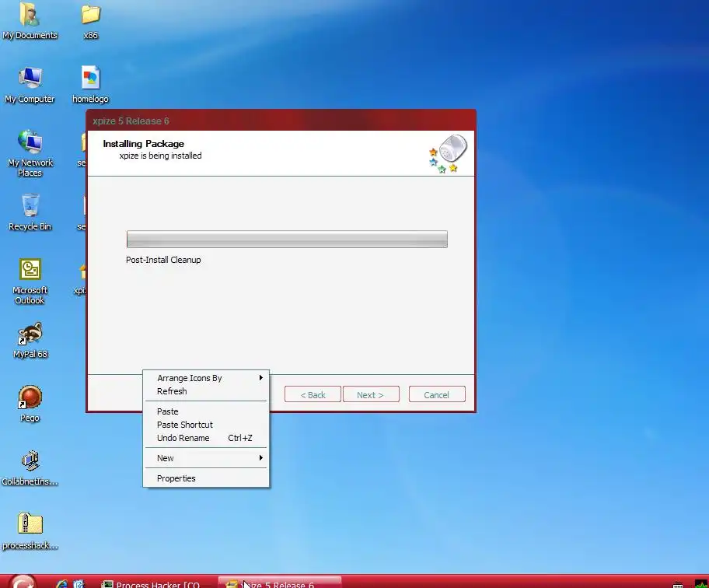This screenshot has width=709, height=588.
Task: Select the CollabnetIns... installer icon
Action: point(30,467)
